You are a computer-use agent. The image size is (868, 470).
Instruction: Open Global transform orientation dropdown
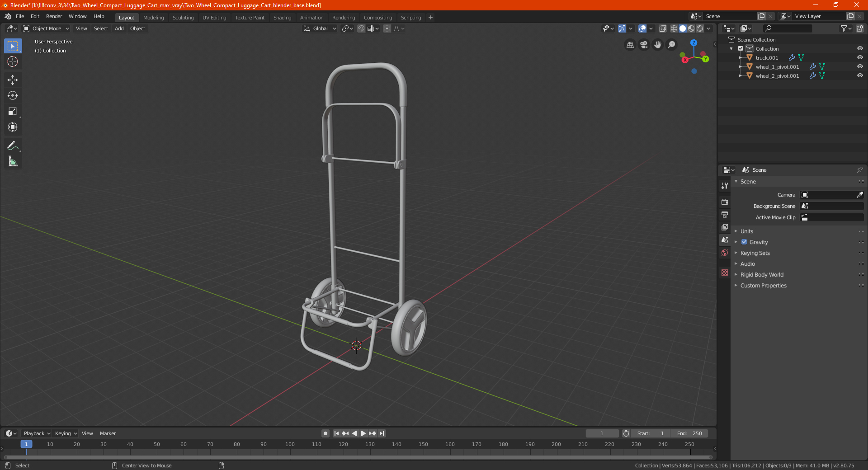coord(320,28)
